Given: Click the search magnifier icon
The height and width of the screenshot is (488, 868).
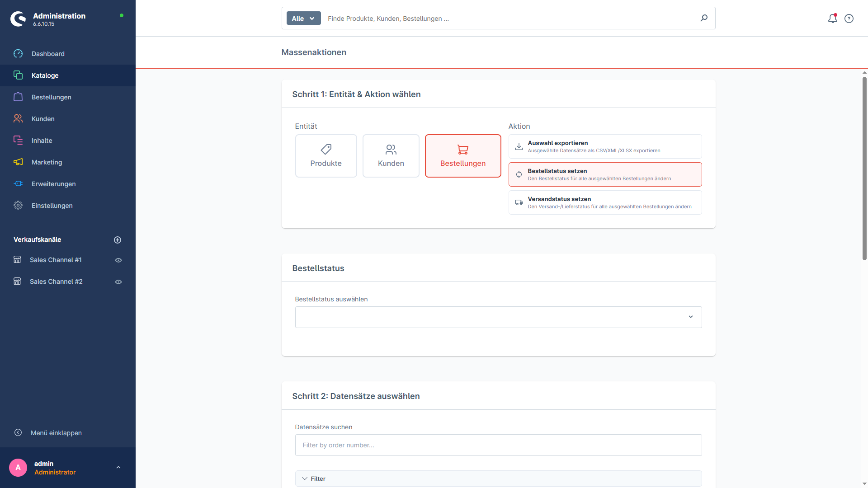Looking at the screenshot, I should (x=704, y=18).
